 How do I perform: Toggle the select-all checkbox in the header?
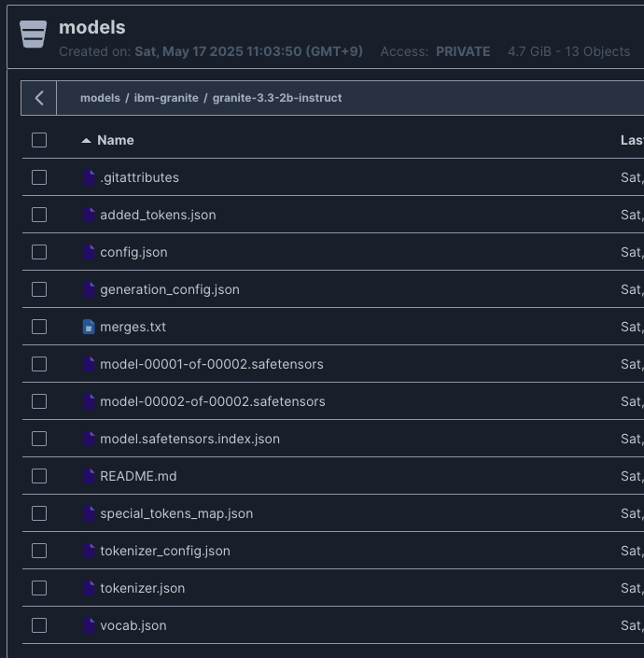(x=39, y=140)
